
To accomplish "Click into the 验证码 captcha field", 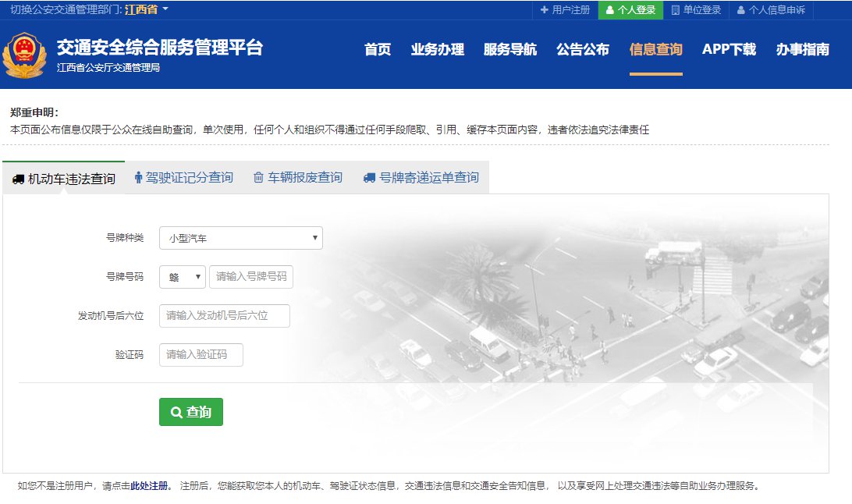I will (201, 355).
